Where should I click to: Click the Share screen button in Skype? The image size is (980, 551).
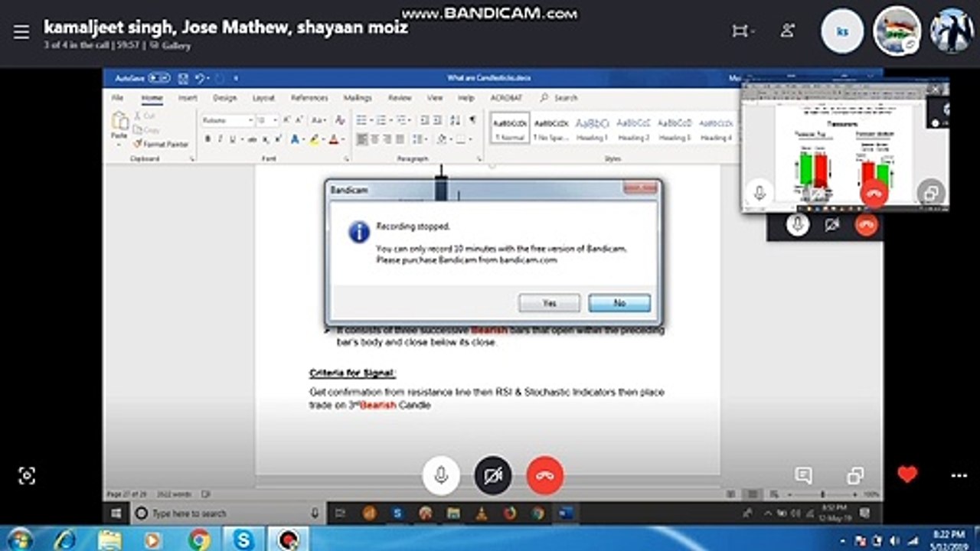pos(855,476)
